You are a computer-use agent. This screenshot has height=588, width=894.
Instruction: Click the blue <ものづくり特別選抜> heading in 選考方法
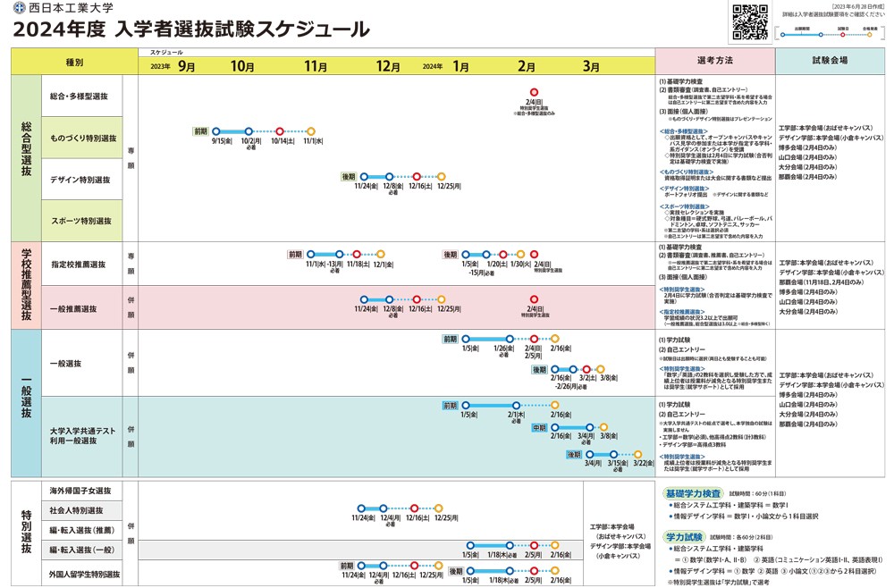[686, 172]
